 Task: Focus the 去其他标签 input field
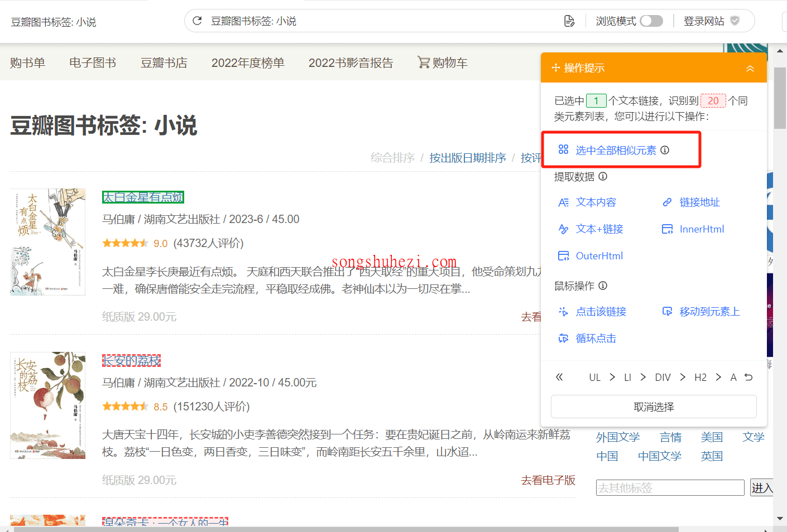(x=670, y=487)
